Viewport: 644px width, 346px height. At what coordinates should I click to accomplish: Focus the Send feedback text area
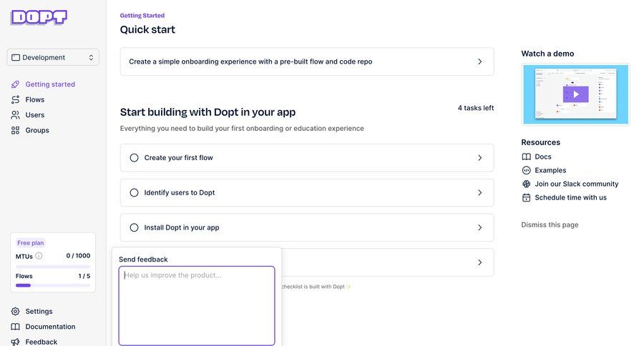(x=197, y=306)
